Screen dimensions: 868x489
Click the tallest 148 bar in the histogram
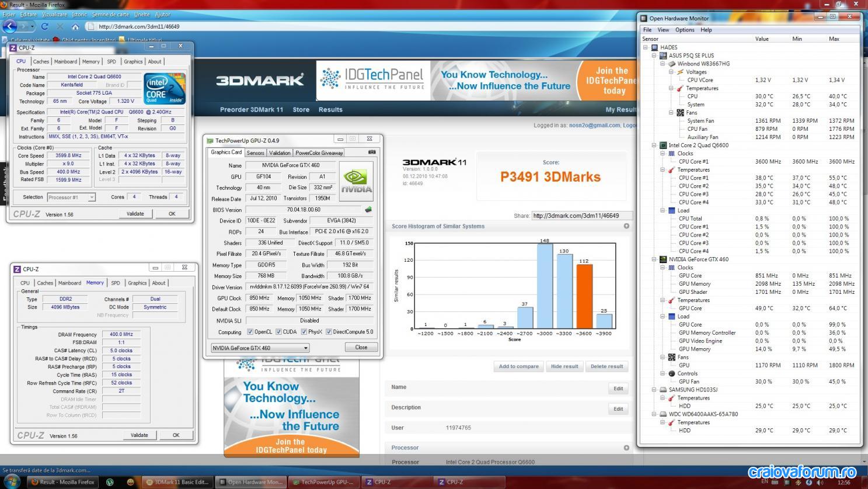[x=545, y=286]
